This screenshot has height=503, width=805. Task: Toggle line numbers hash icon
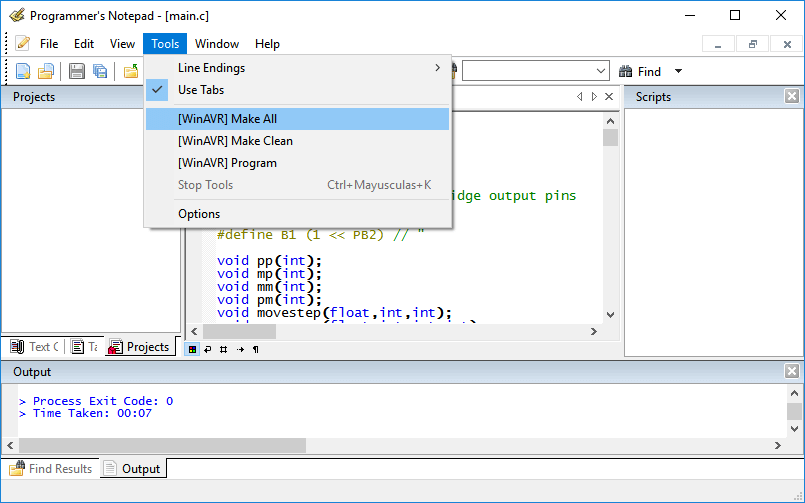click(x=223, y=350)
